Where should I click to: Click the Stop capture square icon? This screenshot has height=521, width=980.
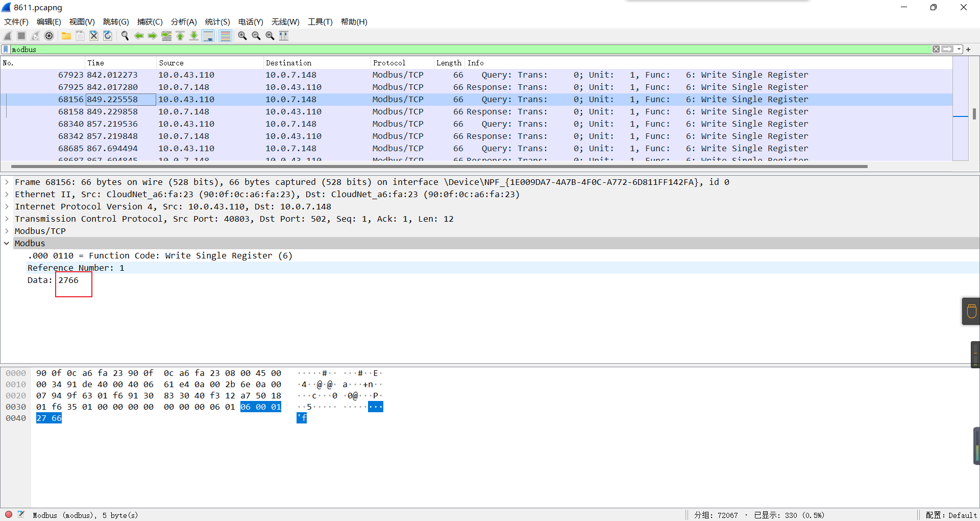21,36
